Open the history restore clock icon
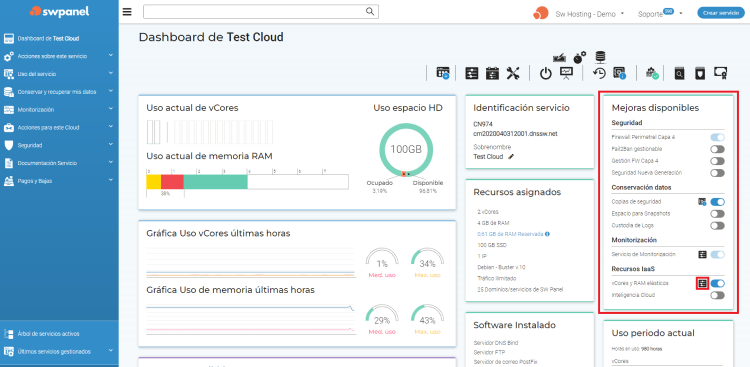750x367 pixels. (x=599, y=73)
